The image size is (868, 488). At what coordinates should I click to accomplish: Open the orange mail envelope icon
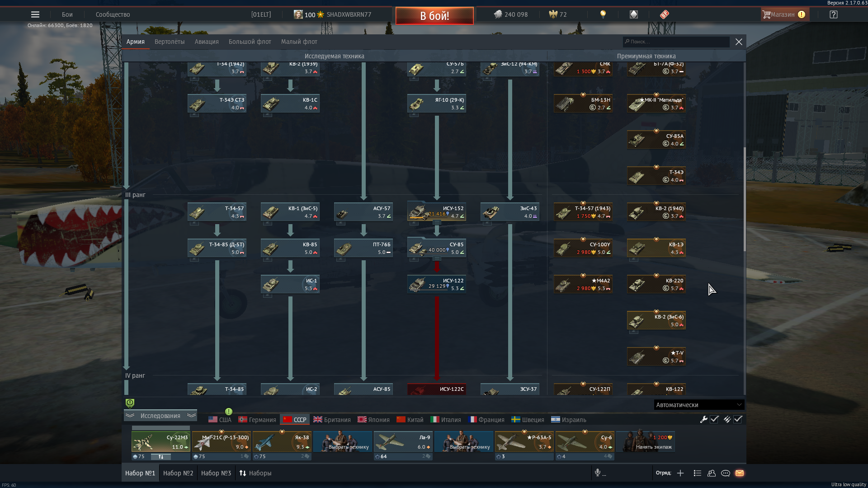(740, 473)
